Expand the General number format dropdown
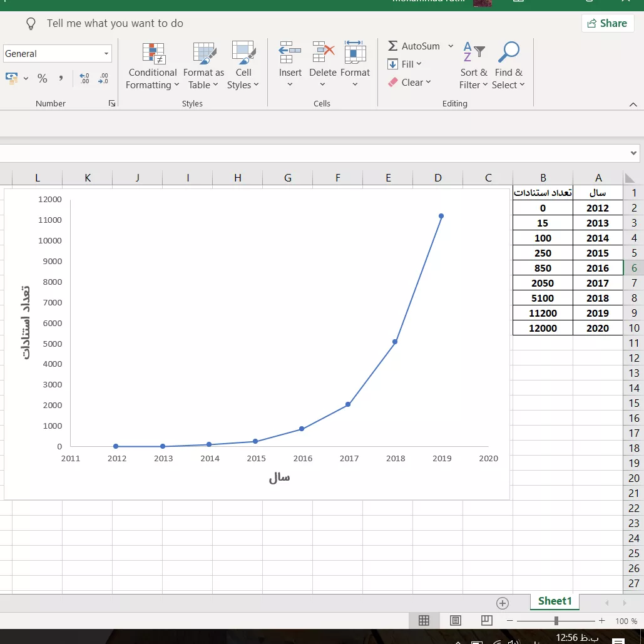Image resolution: width=644 pixels, height=644 pixels. click(x=106, y=54)
